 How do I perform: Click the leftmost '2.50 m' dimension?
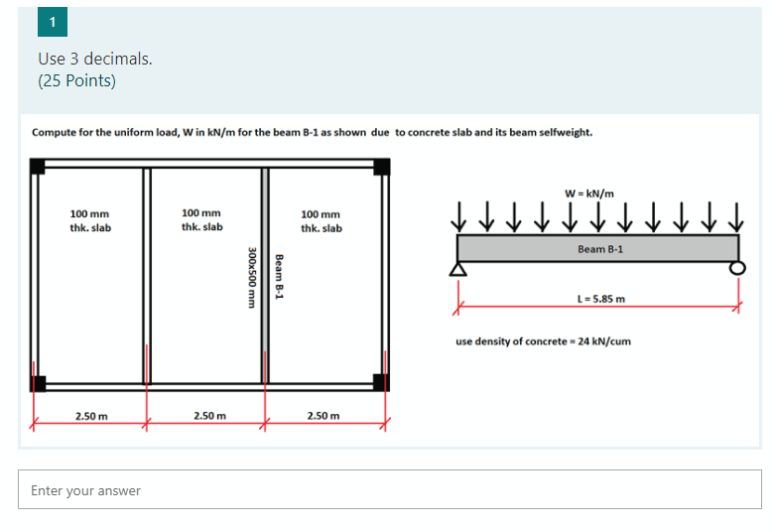point(91,416)
